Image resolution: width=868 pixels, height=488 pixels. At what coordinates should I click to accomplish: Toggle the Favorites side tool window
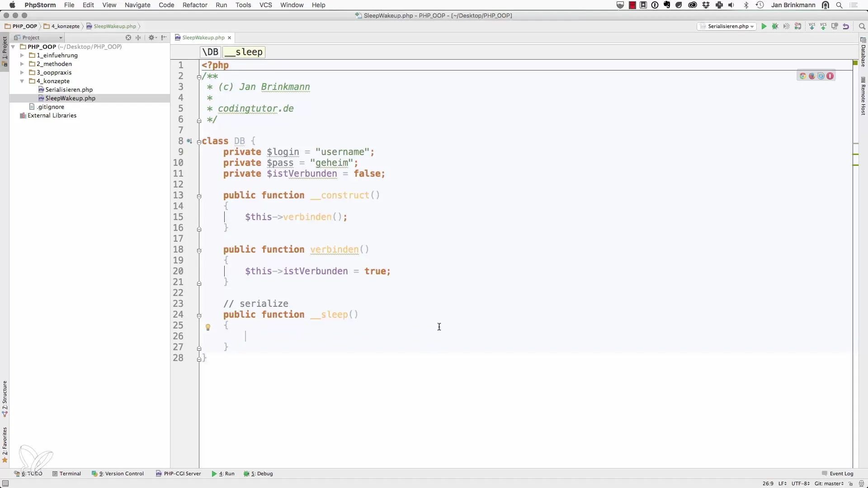point(5,445)
